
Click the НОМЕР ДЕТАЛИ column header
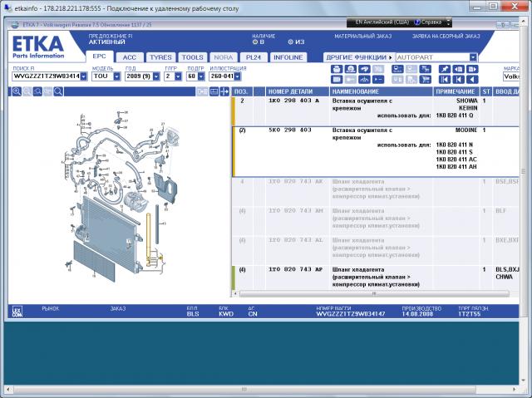click(x=298, y=91)
